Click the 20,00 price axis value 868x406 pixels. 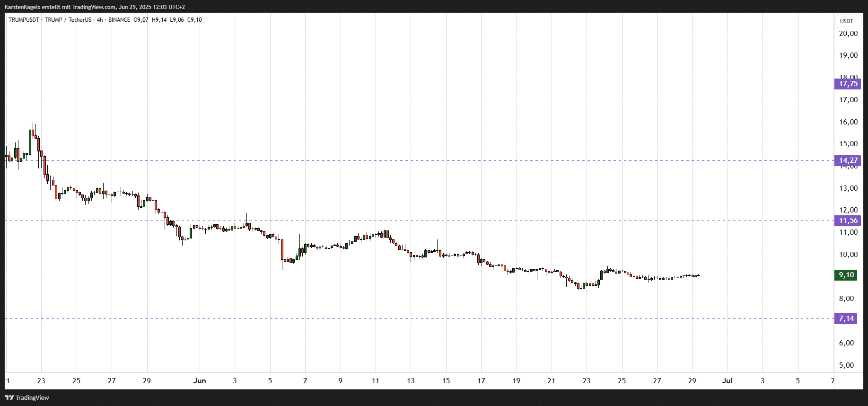click(x=848, y=34)
